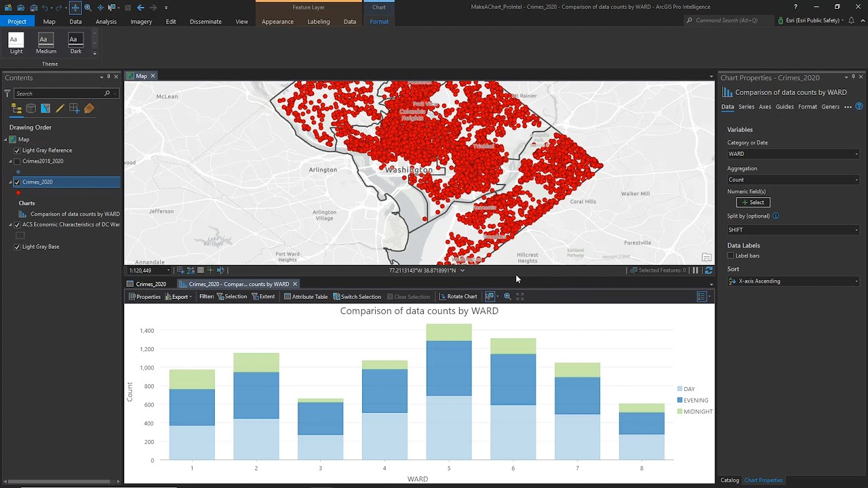Toggle filter by Selection
Viewport: 868px width, 488px height.
pyautogui.click(x=232, y=296)
